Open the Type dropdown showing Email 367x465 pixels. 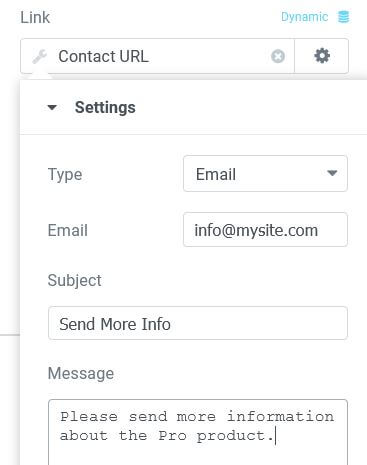point(265,174)
